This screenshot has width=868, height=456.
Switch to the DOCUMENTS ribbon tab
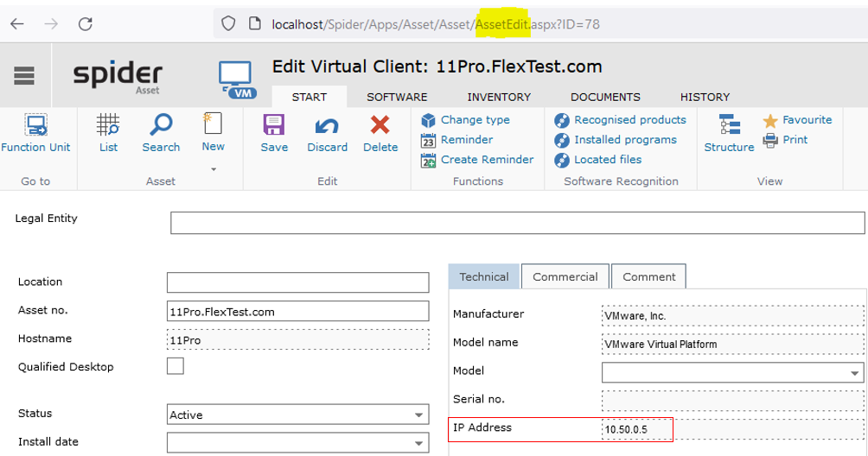tap(605, 97)
